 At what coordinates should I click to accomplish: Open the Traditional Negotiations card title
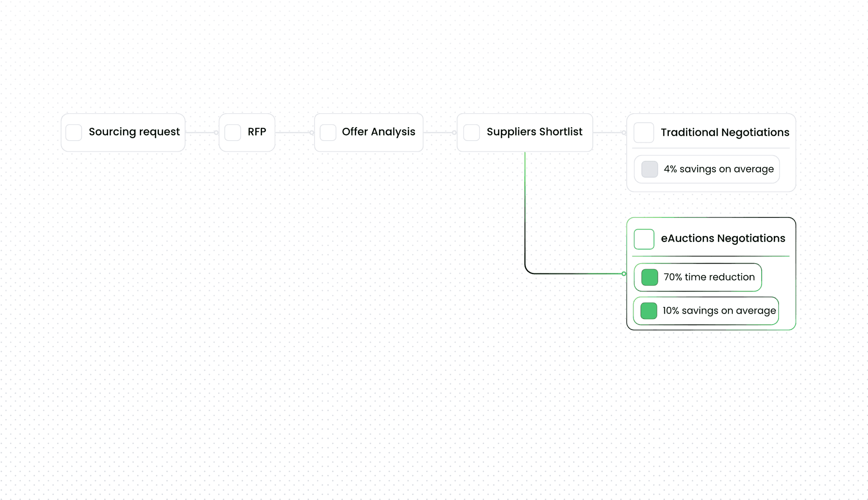pos(725,133)
